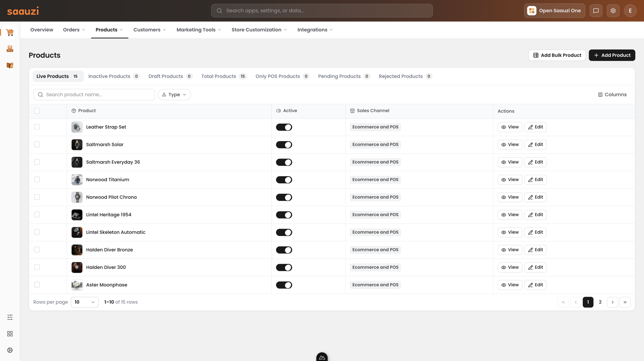Click the settings gear icon in header
The height and width of the screenshot is (361, 644).
coord(613,11)
